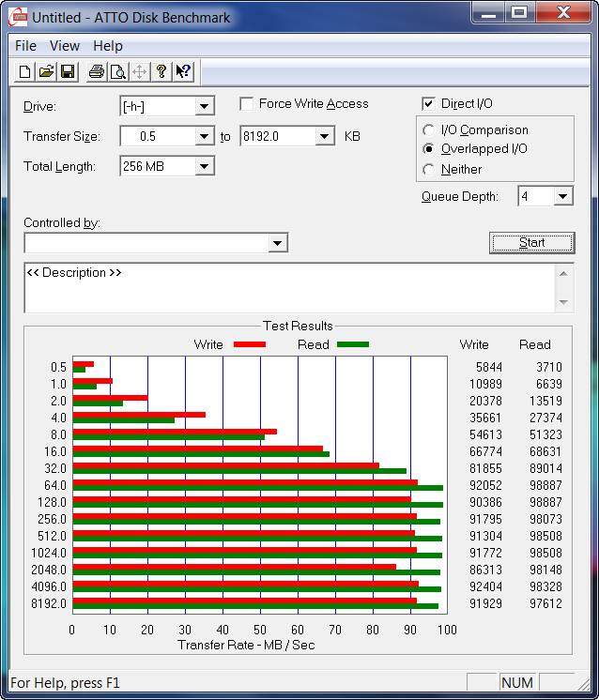Open the View menu

(x=65, y=46)
